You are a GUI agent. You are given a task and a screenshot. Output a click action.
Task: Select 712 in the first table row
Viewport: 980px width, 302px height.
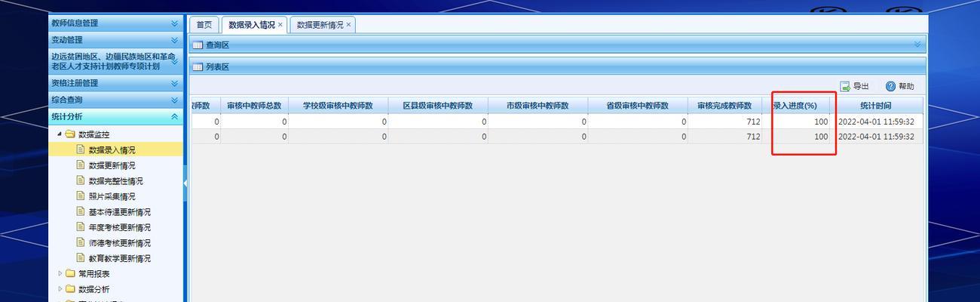point(753,122)
